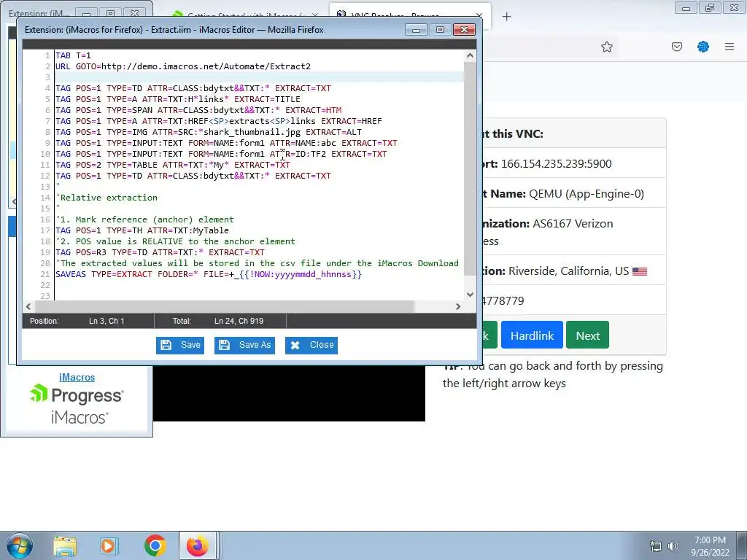Click the 'Relative extraction' comment line
Viewport: 747px width, 560px height.
(x=107, y=198)
